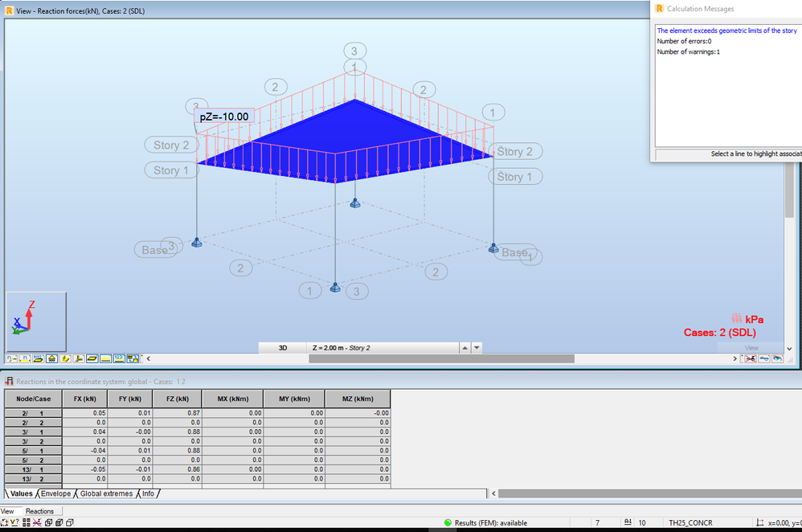802x532 pixels.
Task: Select hidden-lines cube display icon
Action: coord(59,522)
